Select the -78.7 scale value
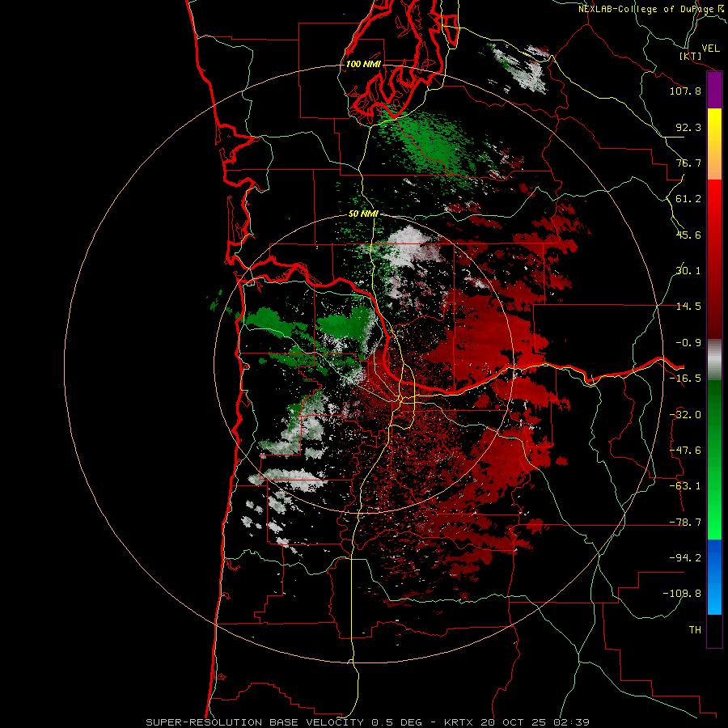 [x=685, y=523]
